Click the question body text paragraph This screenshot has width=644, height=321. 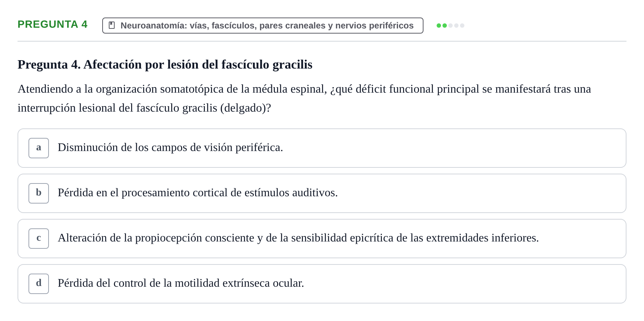[304, 98]
